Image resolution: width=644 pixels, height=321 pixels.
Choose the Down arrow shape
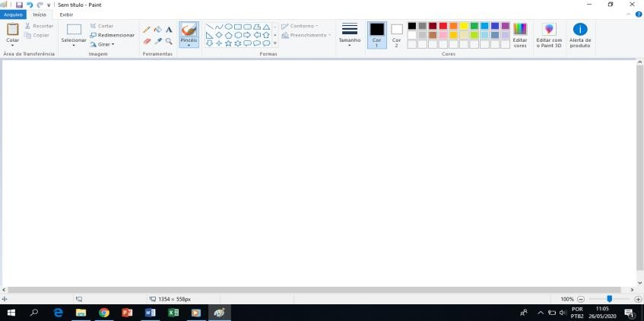pyautogui.click(x=209, y=43)
